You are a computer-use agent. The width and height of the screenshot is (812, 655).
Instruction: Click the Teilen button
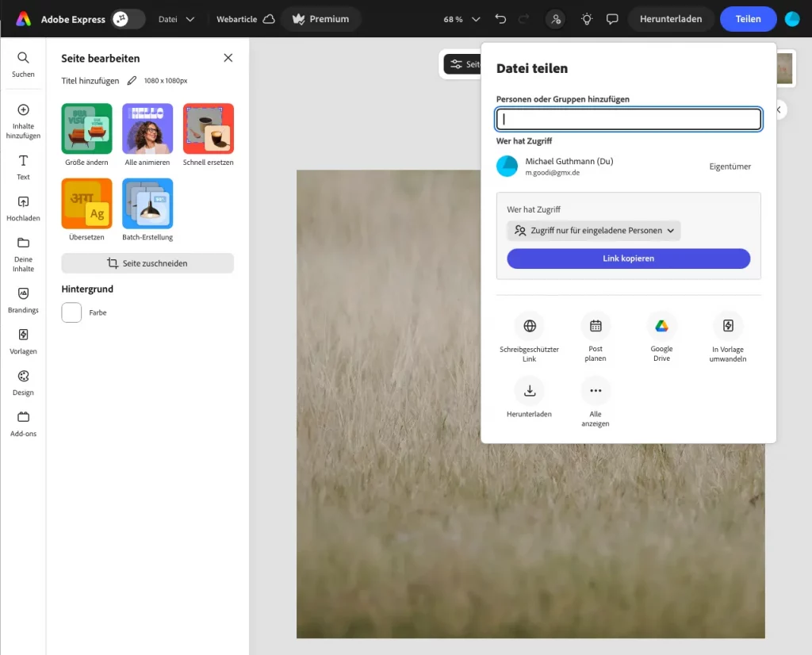click(748, 18)
